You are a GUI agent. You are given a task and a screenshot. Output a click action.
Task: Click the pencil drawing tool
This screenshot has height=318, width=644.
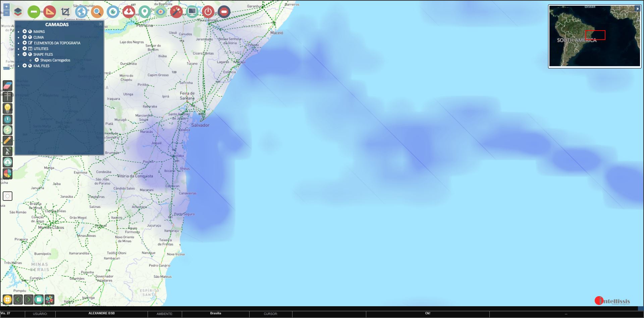pyautogui.click(x=7, y=140)
